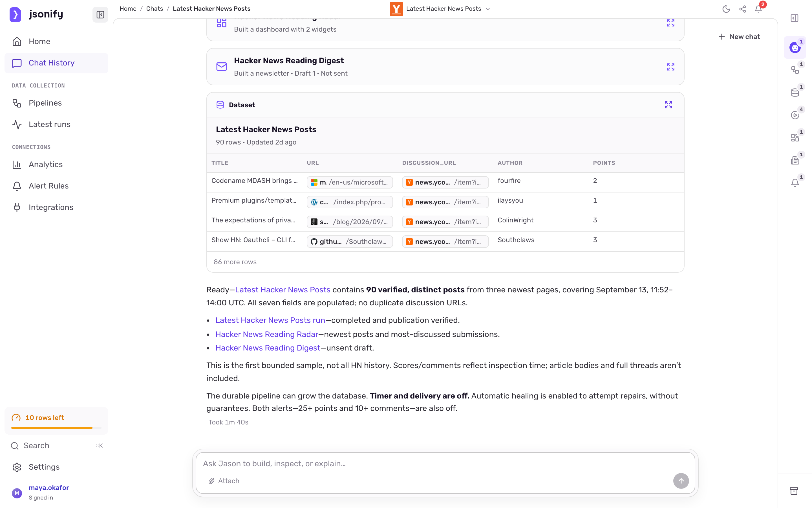The image size is (812, 508).
Task: Open discussion URL for Codename MDASH row
Action: (445, 182)
